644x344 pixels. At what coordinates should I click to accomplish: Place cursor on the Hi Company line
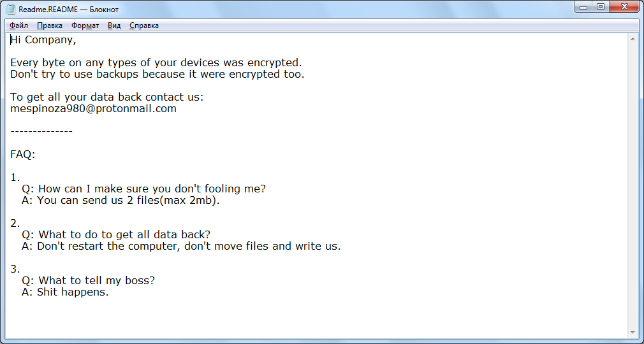tap(43, 40)
